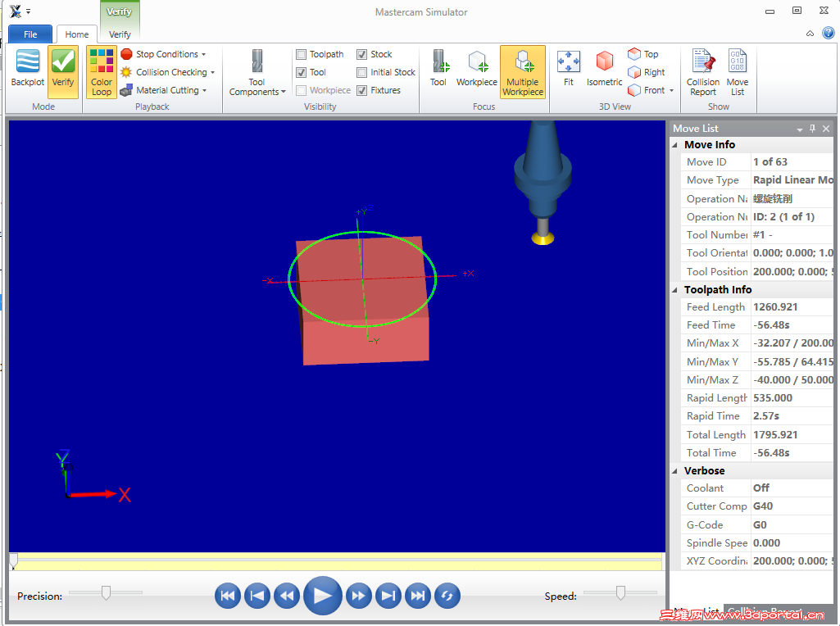Click the timeline progress marker
The height and width of the screenshot is (626, 840).
[x=13, y=561]
